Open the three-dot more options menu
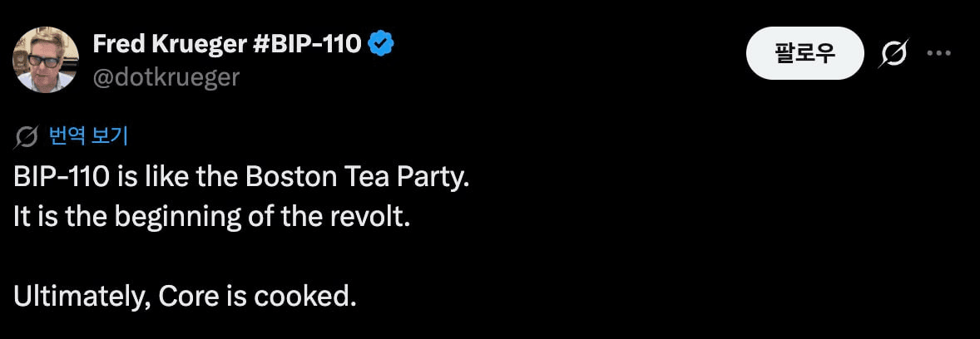This screenshot has height=339, width=980. tap(938, 54)
